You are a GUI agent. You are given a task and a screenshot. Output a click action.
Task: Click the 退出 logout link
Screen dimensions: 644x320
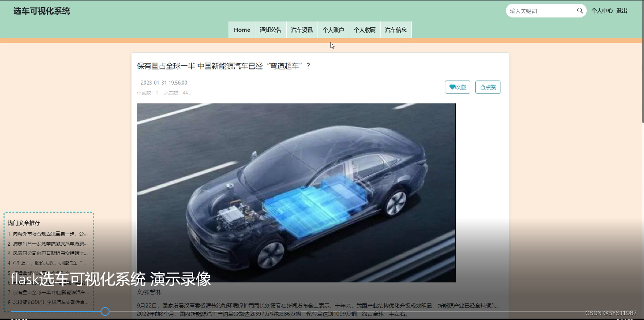click(622, 11)
